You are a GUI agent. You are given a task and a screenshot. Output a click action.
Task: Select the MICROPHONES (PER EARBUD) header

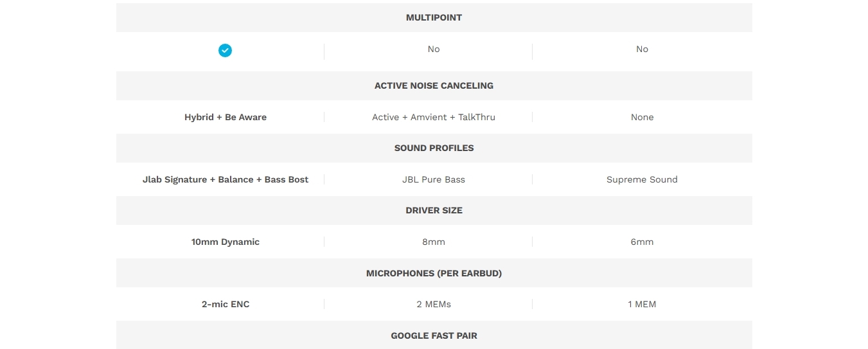pos(434,273)
